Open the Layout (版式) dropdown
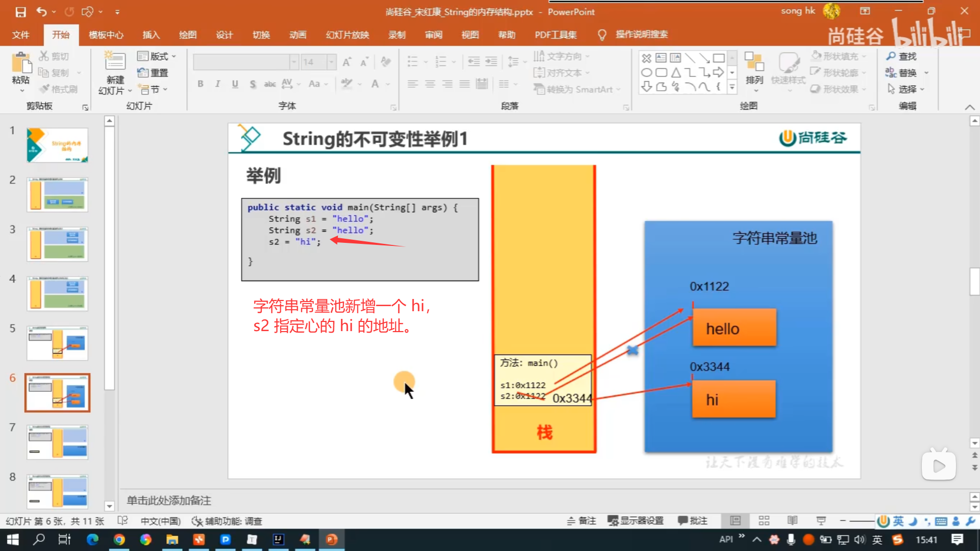Screen dimensions: 980x551 157,56
